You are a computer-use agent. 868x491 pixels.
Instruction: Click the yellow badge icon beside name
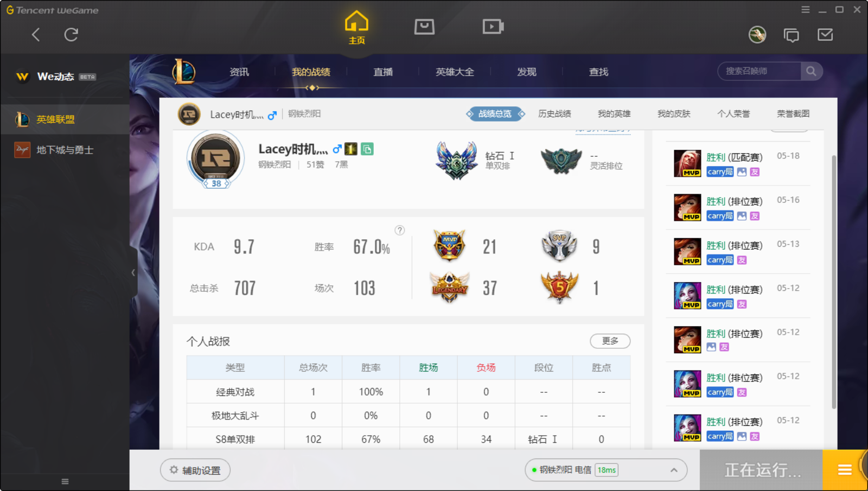point(351,149)
